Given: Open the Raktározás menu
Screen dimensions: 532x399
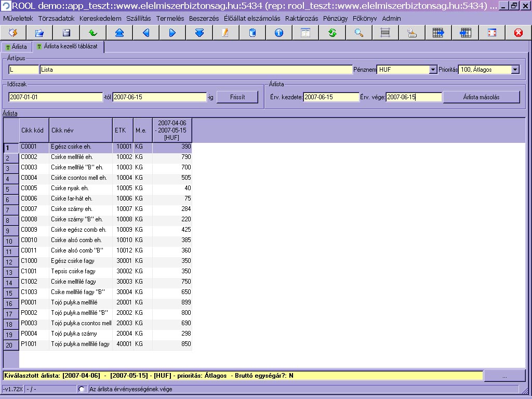Looking at the screenshot, I should (301, 18).
